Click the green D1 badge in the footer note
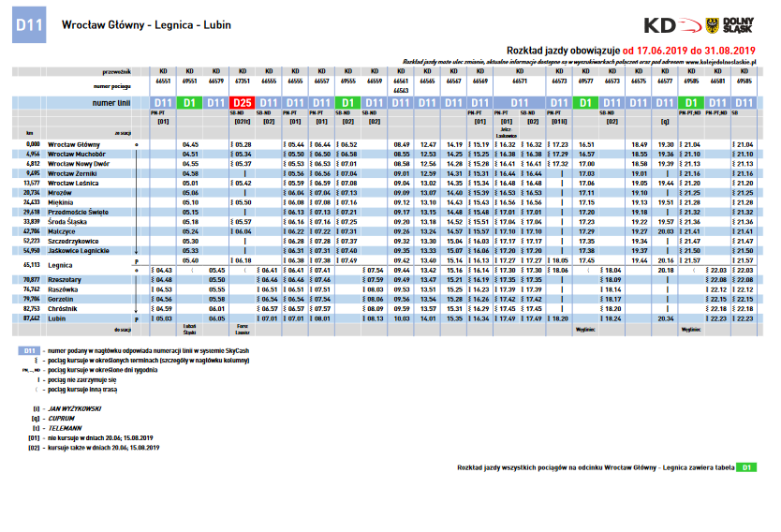Viewport: 781px width, 532px height. point(747,466)
